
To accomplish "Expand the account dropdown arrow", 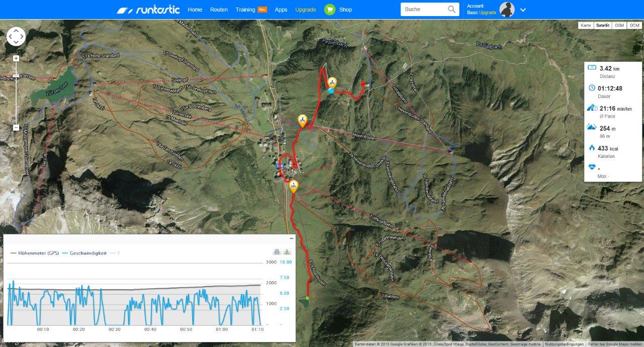I will [x=523, y=10].
